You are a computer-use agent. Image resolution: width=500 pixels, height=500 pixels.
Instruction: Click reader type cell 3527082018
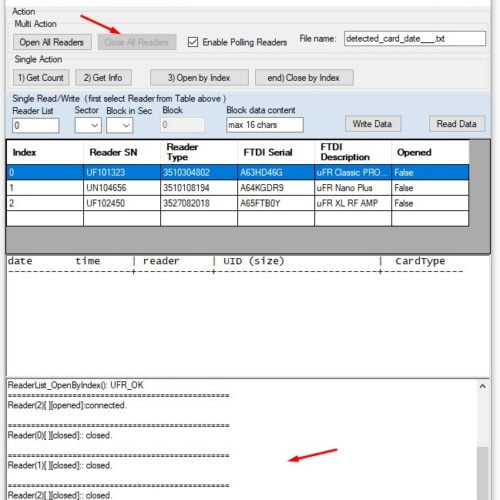pyautogui.click(x=199, y=203)
